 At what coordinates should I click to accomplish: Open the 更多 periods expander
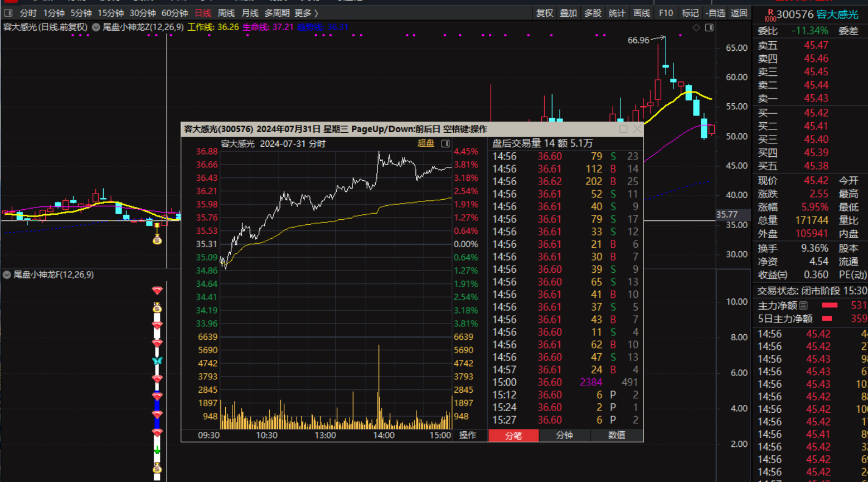coord(307,13)
